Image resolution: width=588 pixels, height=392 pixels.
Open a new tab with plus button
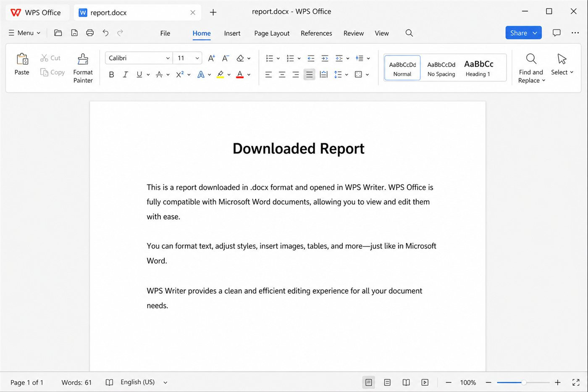pos(213,13)
